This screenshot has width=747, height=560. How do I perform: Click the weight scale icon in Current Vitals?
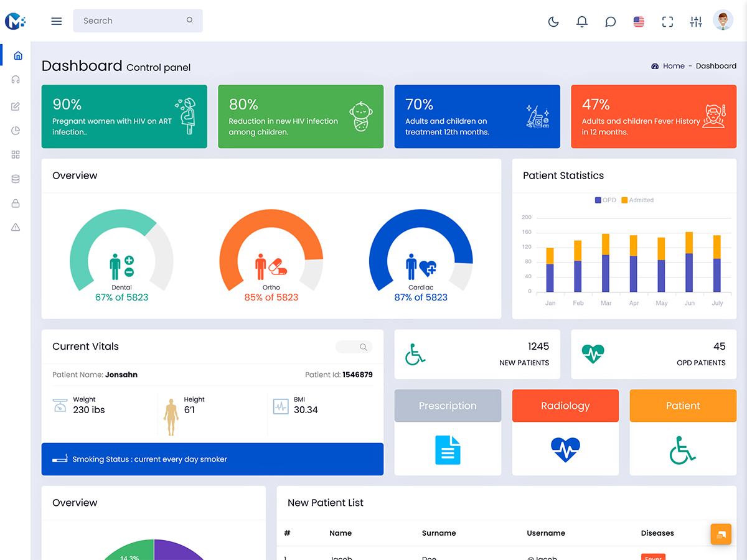(x=60, y=406)
